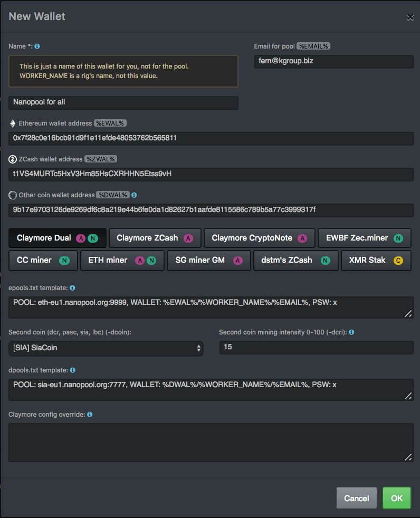The width and height of the screenshot is (420, 518).
Task: Click the Cancel button
Action: pyautogui.click(x=356, y=498)
